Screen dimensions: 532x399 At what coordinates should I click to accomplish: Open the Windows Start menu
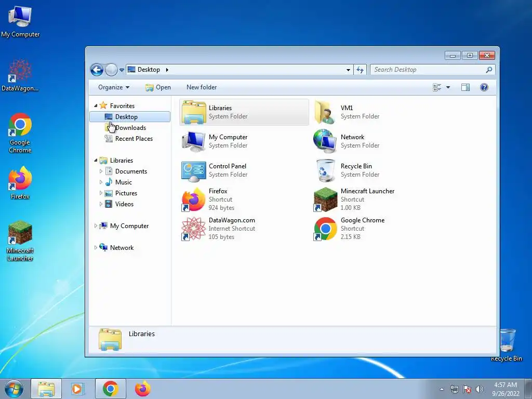click(14, 389)
